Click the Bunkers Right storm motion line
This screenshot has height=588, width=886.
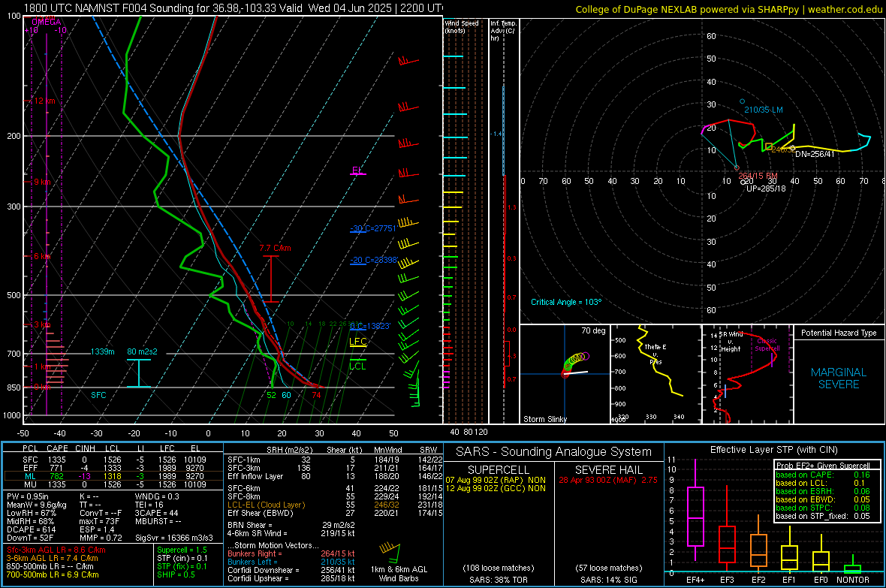pos(291,553)
